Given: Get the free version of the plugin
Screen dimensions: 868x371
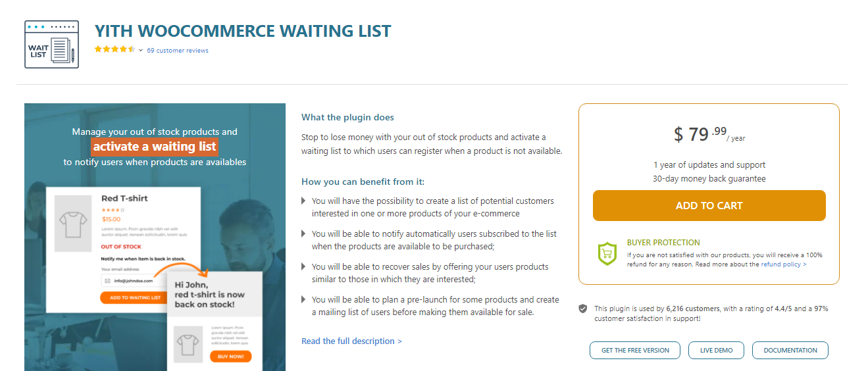Looking at the screenshot, I should point(635,351).
